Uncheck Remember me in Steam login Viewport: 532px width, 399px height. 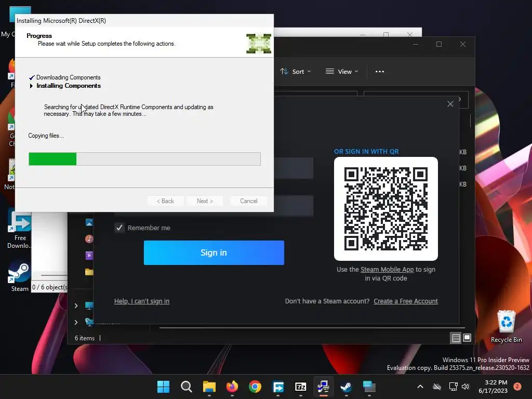coord(119,228)
